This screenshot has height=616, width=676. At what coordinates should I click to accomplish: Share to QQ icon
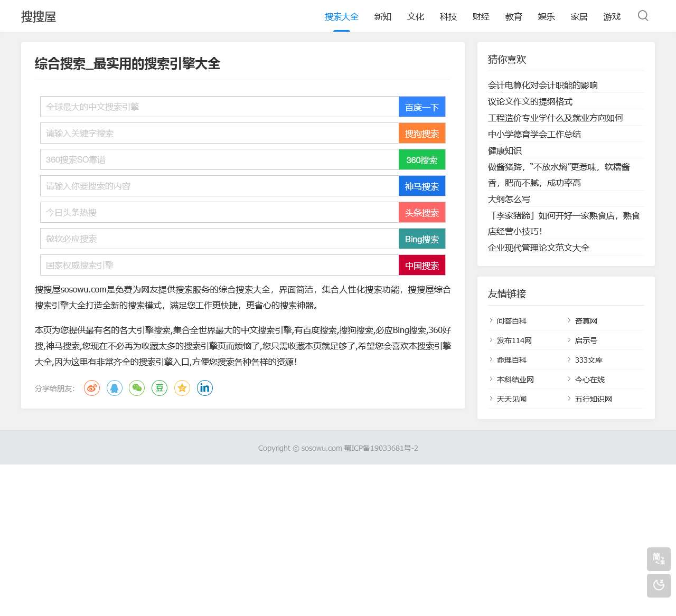point(115,388)
